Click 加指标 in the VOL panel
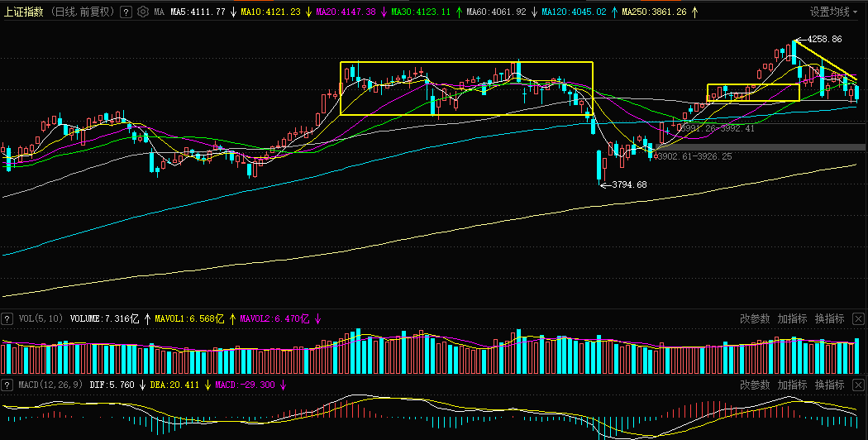The width and height of the screenshot is (868, 440). point(792,318)
